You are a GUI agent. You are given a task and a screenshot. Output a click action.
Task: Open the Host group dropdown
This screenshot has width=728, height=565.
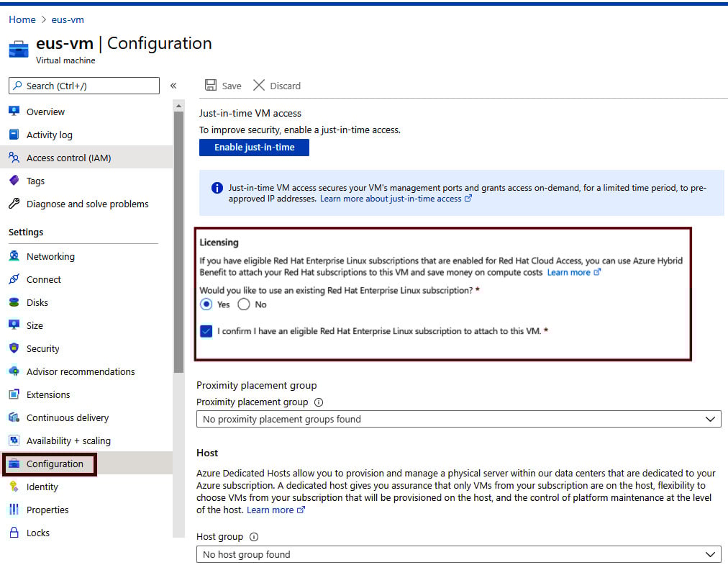[x=459, y=554]
